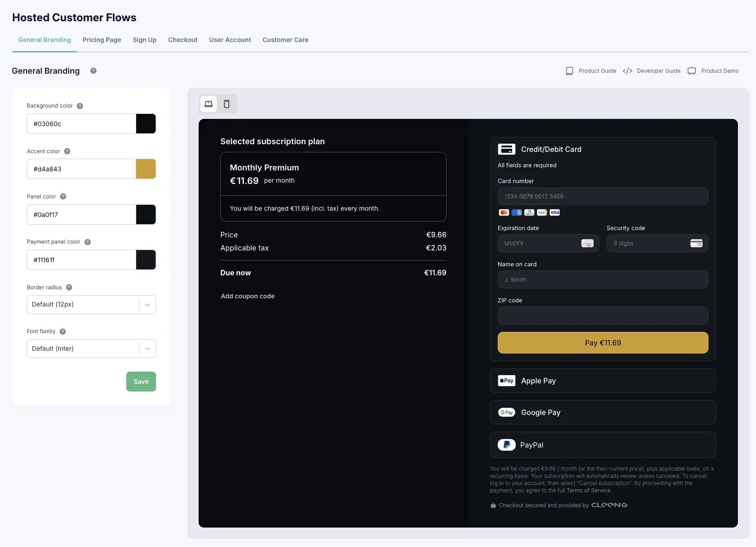This screenshot has width=756, height=547.
Task: Click the Credit/Debit Card icon
Action: [507, 149]
